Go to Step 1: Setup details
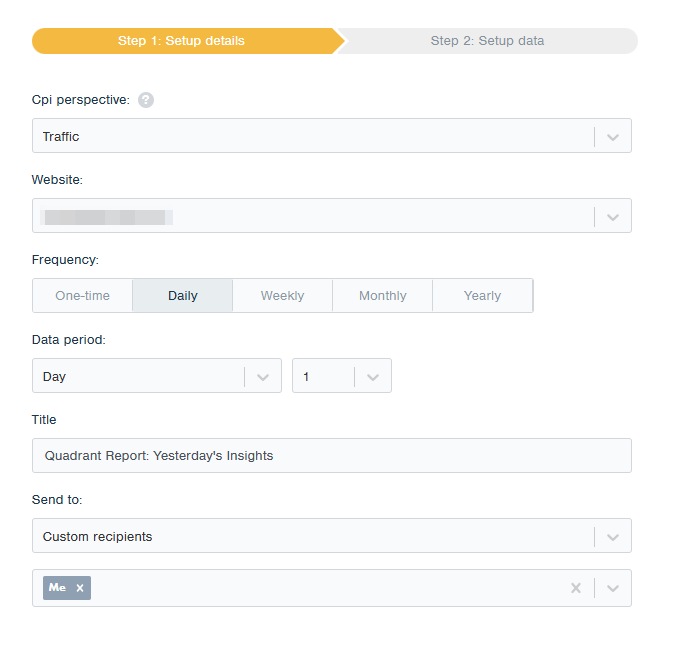678x653 pixels. [182, 41]
